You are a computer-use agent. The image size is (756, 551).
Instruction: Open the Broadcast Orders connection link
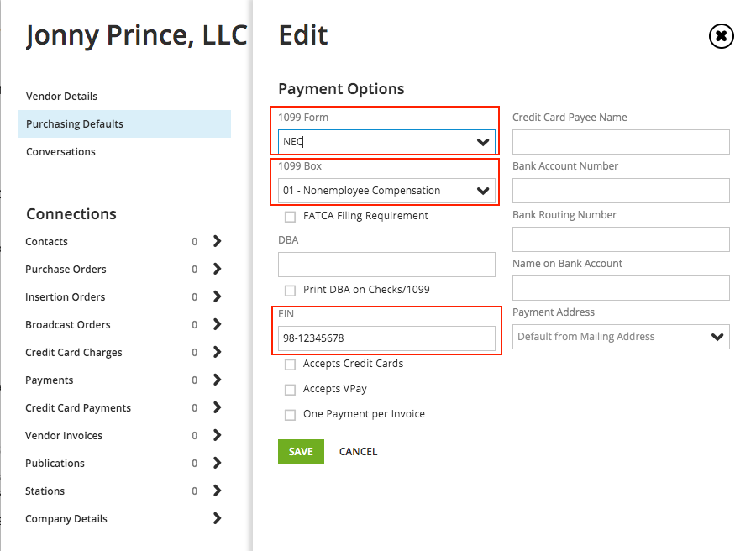68,325
